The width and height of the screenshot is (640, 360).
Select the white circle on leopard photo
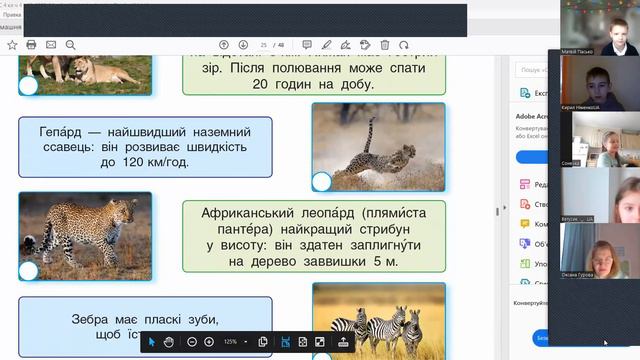tap(29, 271)
